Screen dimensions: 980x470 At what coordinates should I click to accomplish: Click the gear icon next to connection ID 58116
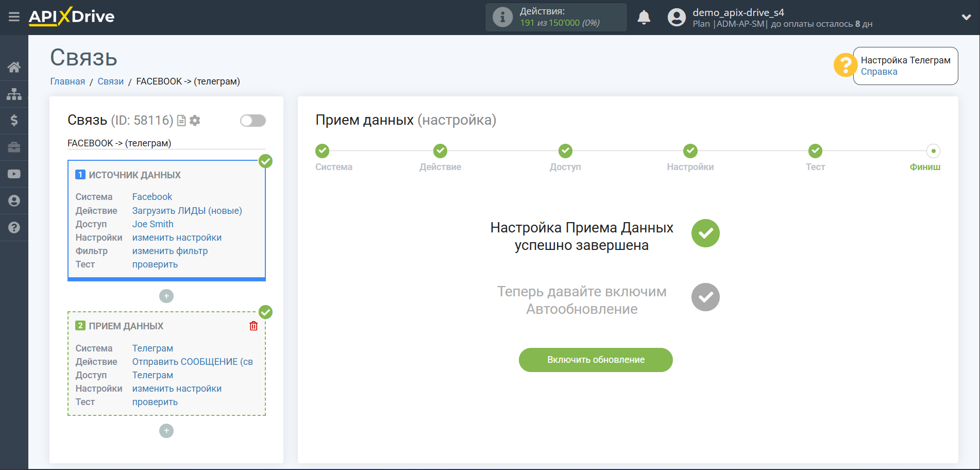pos(195,120)
